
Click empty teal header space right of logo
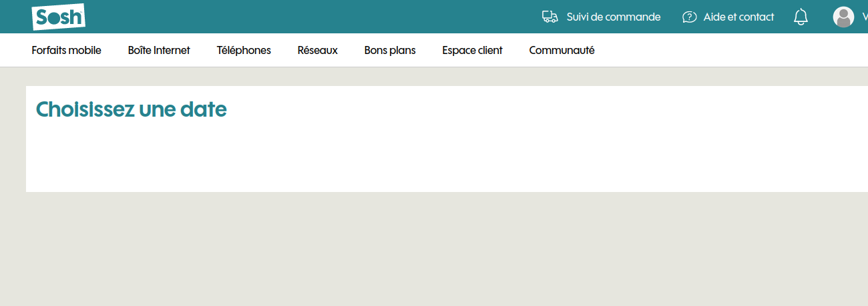pos(300,17)
